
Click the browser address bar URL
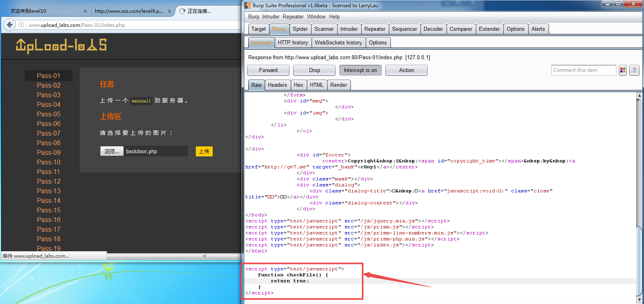click(77, 25)
